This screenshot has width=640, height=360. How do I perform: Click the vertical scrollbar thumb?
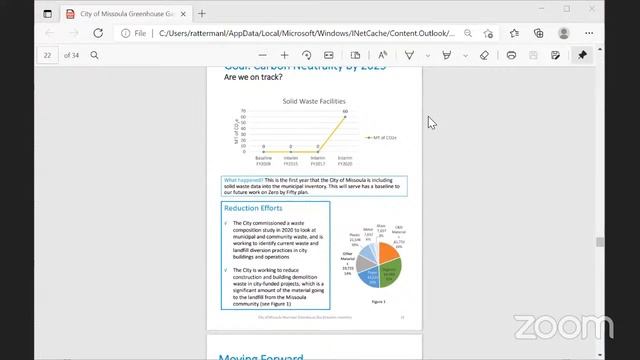pos(600,242)
